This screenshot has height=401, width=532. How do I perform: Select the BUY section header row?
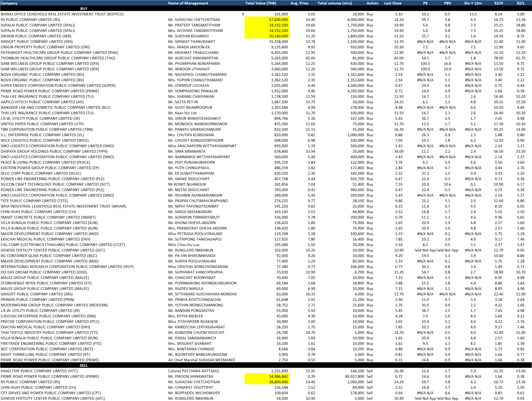(x=84, y=9)
